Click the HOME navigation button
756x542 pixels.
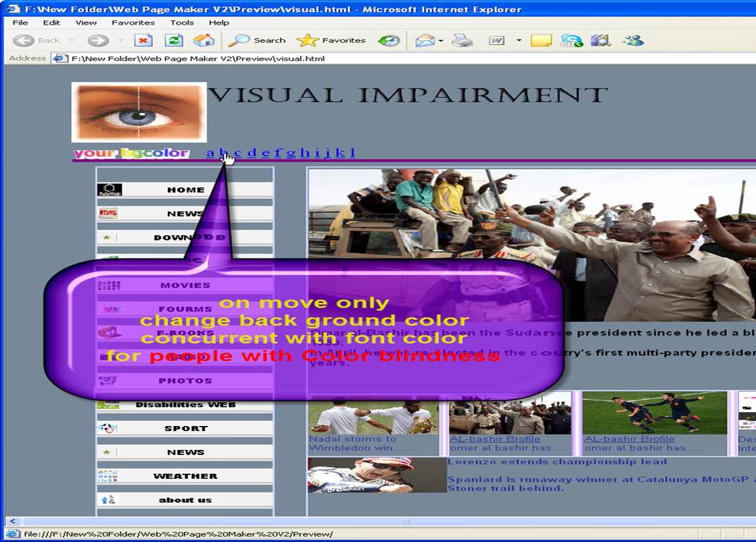(185, 190)
